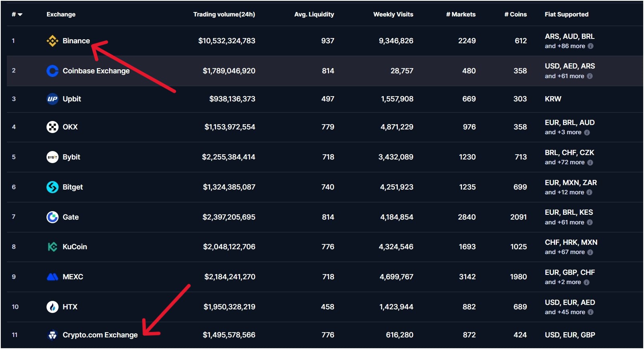Open the Bybit exchange link
Image resolution: width=644 pixels, height=349 pixels.
click(x=71, y=157)
